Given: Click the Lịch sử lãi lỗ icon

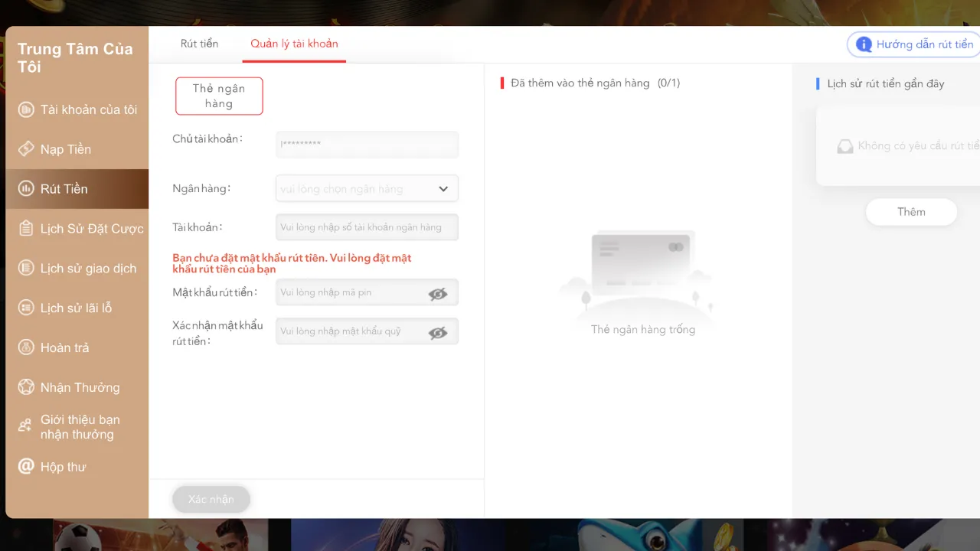Looking at the screenshot, I should pyautogui.click(x=26, y=308).
